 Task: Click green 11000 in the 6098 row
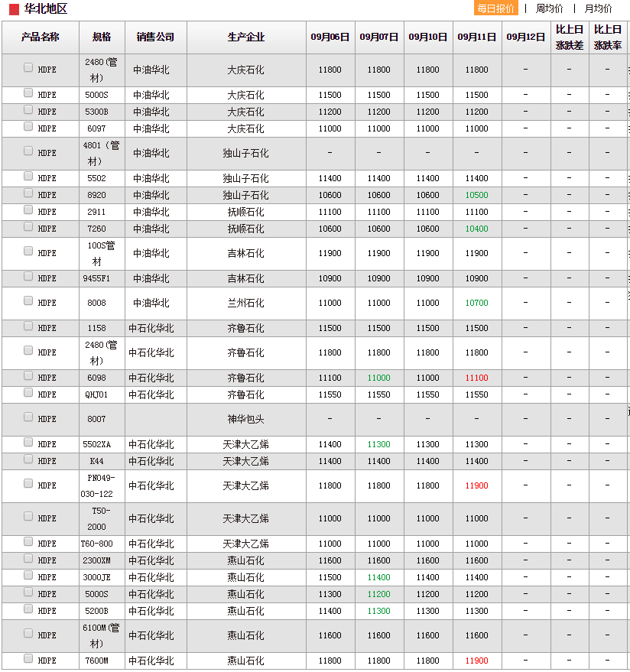point(379,378)
